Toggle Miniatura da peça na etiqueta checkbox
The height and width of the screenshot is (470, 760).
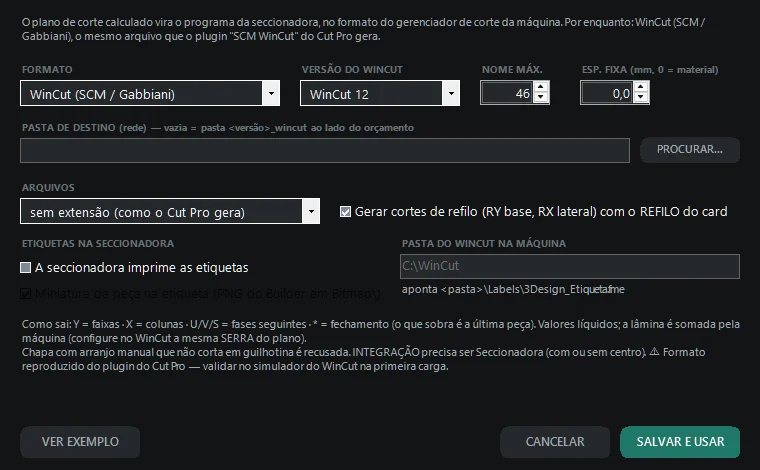tap(26, 294)
